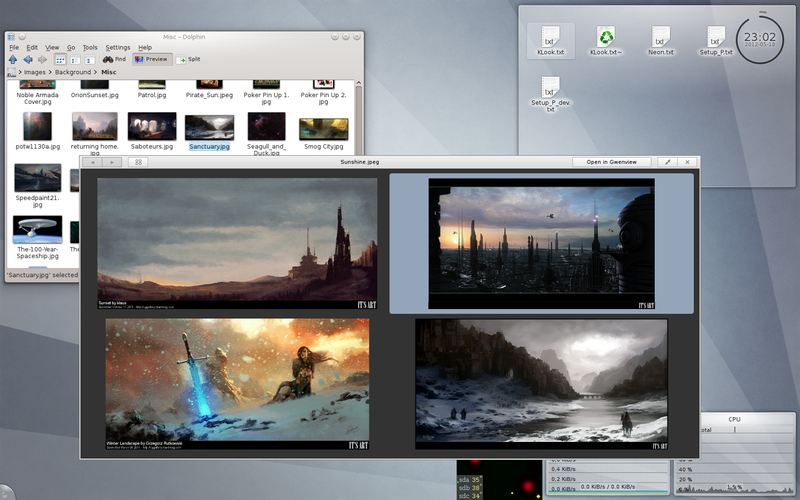This screenshot has height=500, width=800.
Task: Switch to Icons view mode
Action: pos(60,59)
